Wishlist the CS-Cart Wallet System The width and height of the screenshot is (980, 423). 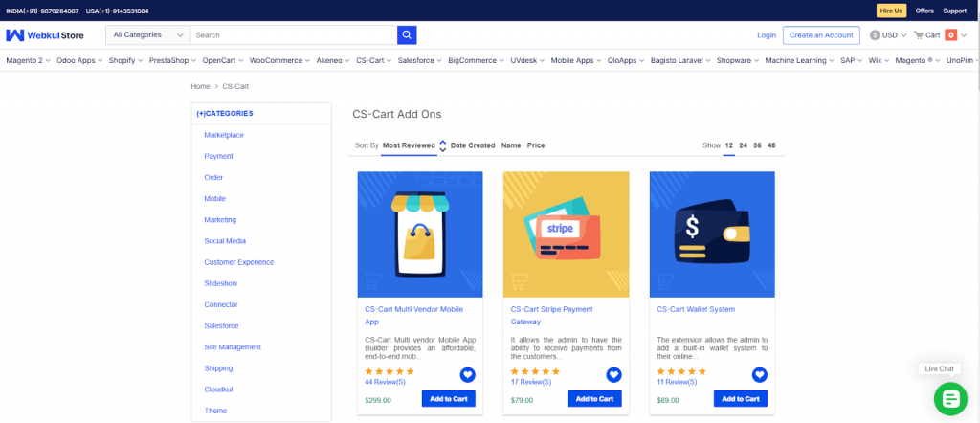(759, 375)
